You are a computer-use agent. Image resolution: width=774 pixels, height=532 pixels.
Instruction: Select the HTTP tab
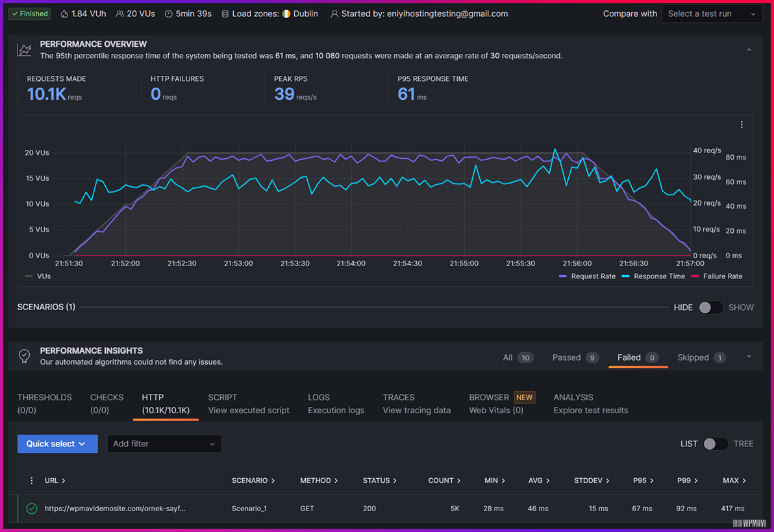click(166, 404)
